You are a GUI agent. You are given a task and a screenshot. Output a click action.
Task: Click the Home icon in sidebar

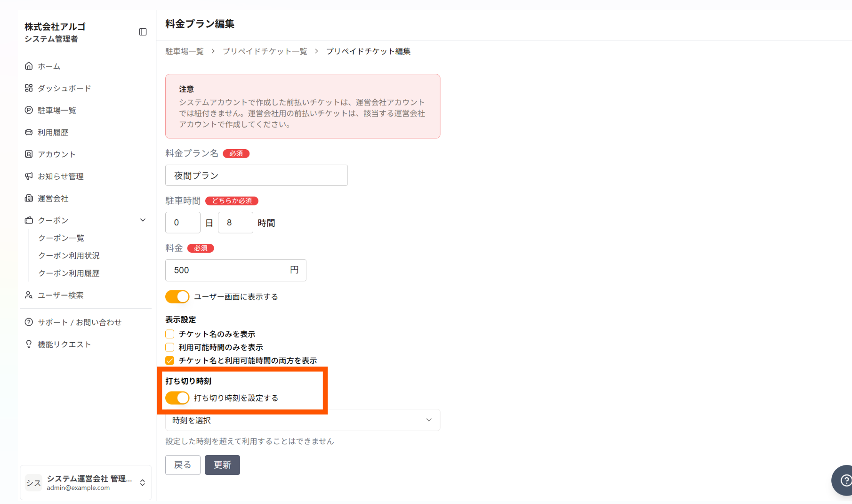coord(29,66)
